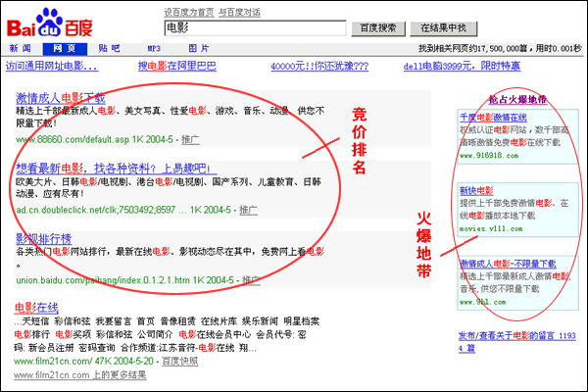Open the 新快电影 sidebar ad
This screenshot has height=392, width=588.
476,190
